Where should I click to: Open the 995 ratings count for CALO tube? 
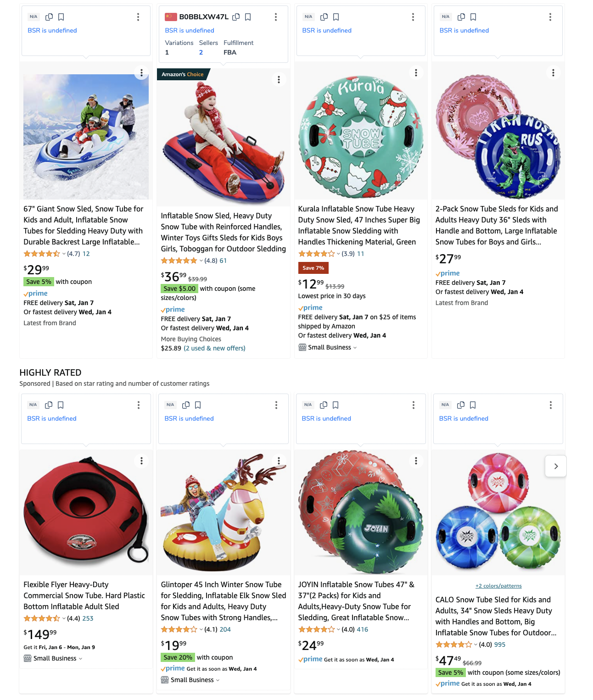[500, 644]
